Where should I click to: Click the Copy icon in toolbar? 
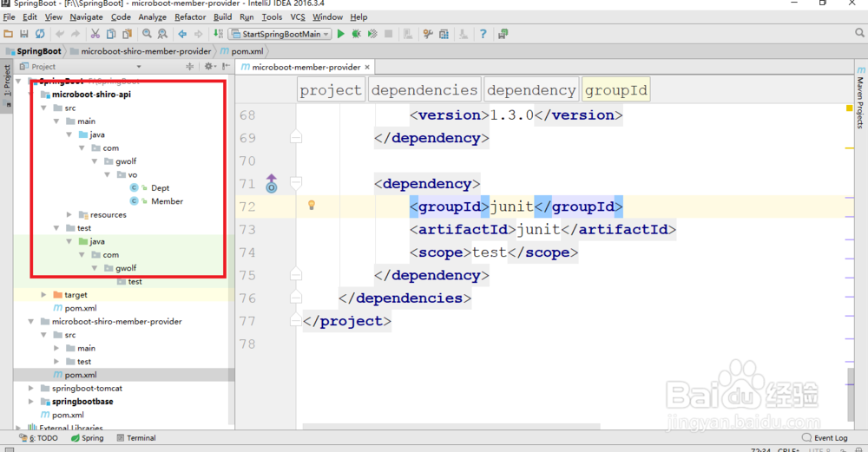pyautogui.click(x=111, y=34)
